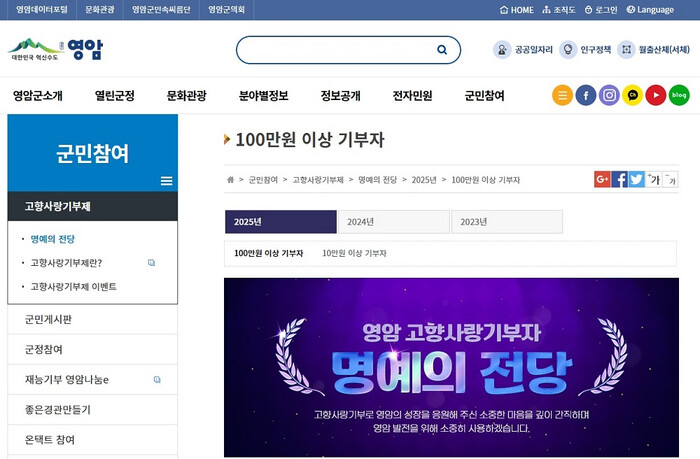Share page via Google Plus icon

tap(602, 179)
